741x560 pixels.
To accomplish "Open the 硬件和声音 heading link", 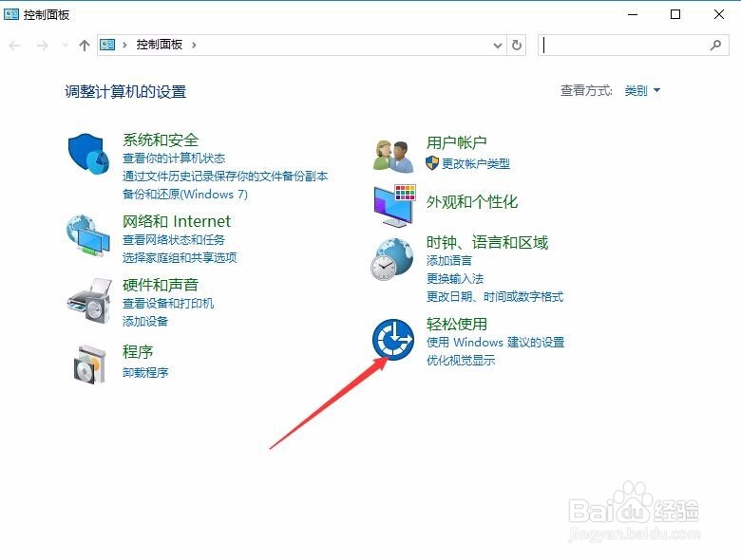I will click(x=161, y=285).
